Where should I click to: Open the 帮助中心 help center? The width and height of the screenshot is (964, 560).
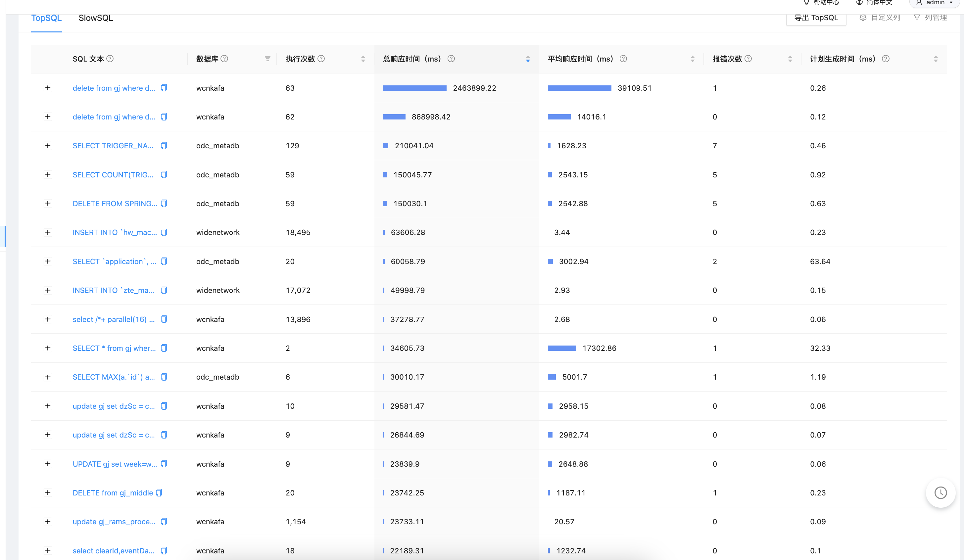click(x=821, y=3)
